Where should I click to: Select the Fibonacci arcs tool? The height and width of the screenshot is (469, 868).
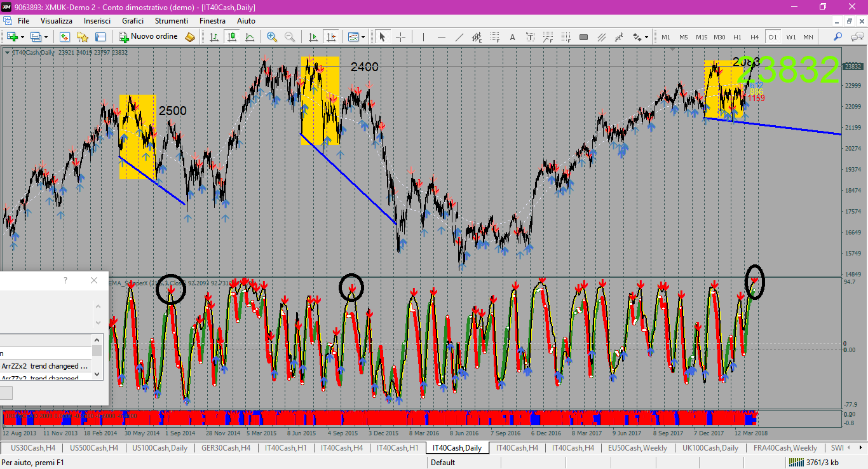coord(548,37)
